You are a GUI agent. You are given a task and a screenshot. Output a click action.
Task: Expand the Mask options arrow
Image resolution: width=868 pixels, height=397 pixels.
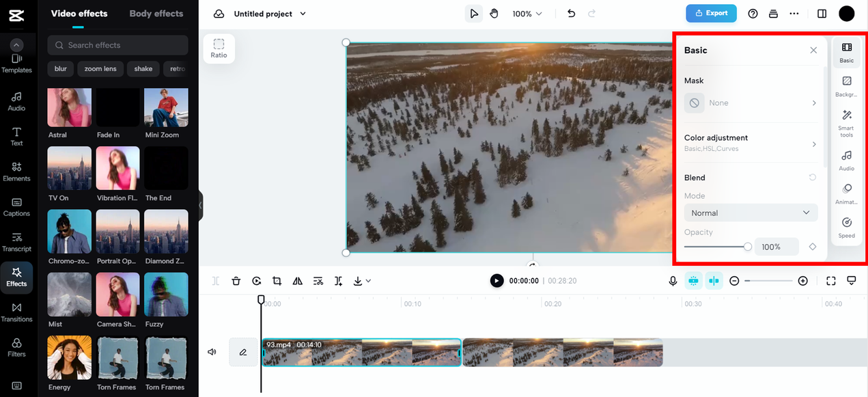(x=814, y=103)
